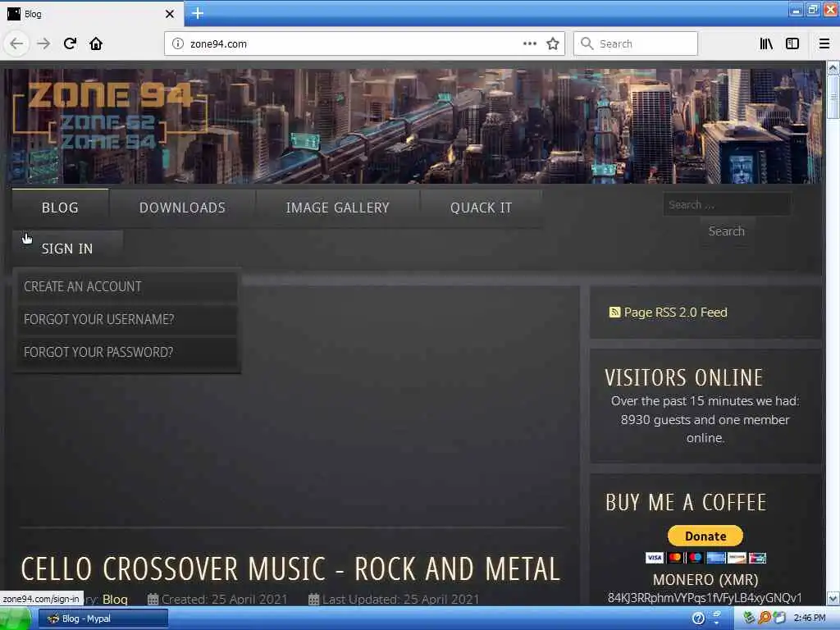The height and width of the screenshot is (630, 840).
Task: Open the QUACK IT menu item
Action: click(481, 208)
